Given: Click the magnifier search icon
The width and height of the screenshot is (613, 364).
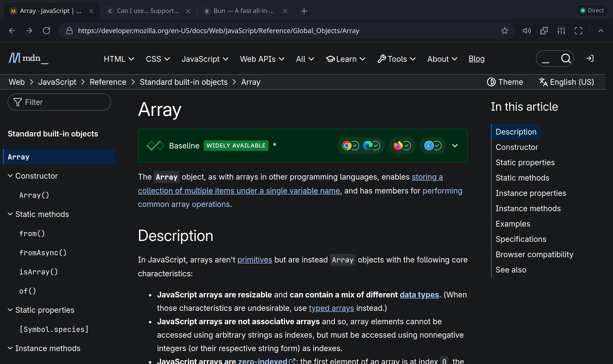Looking at the screenshot, I should pos(566,58).
